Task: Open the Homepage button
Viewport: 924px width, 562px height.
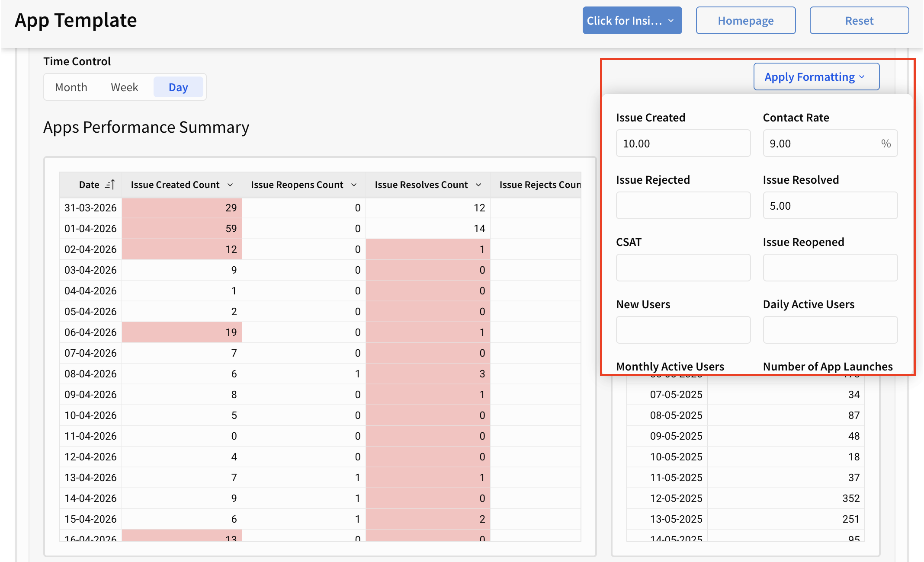Action: point(746,20)
